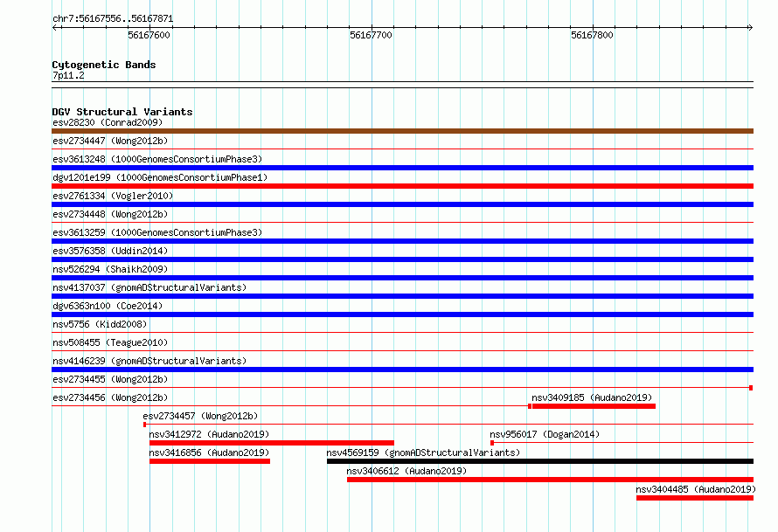The width and height of the screenshot is (778, 532).
Task: Open nsv526294 (Shaikh2009) variant label
Action: [x=110, y=269]
